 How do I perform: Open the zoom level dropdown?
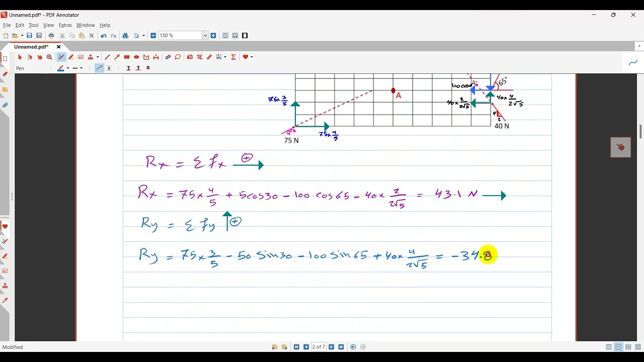tap(205, 36)
